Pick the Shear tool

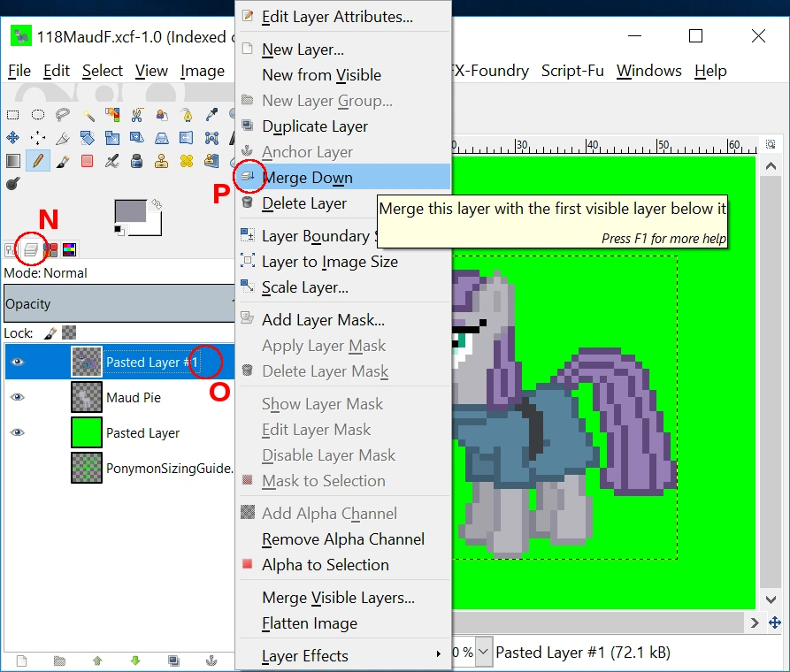click(137, 138)
